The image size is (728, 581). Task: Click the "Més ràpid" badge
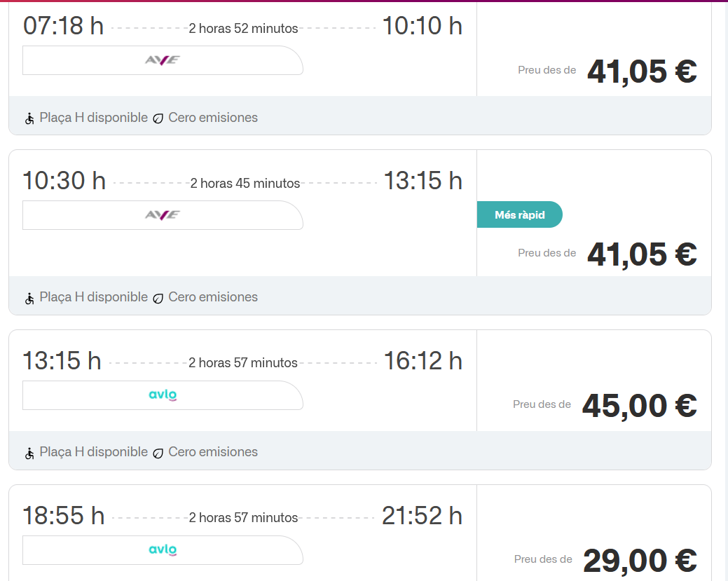(519, 215)
